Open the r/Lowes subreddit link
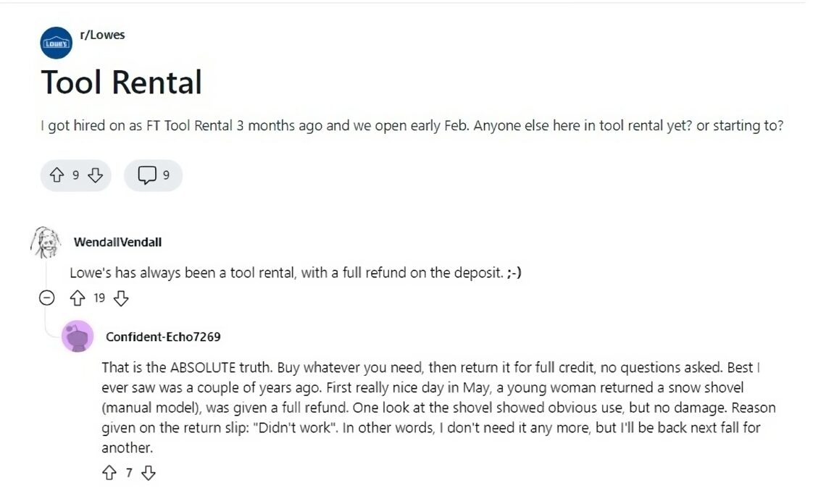This screenshot has height=504, width=826. pyautogui.click(x=102, y=34)
